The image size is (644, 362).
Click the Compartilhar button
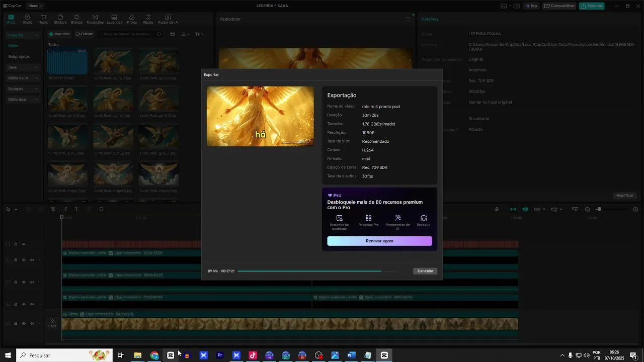pyautogui.click(x=558, y=6)
